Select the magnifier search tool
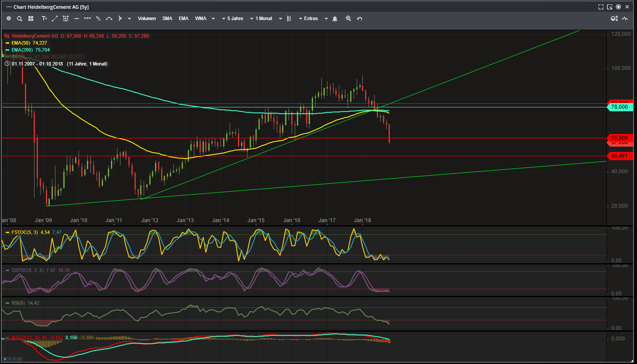The width and height of the screenshot is (637, 364). (x=19, y=18)
